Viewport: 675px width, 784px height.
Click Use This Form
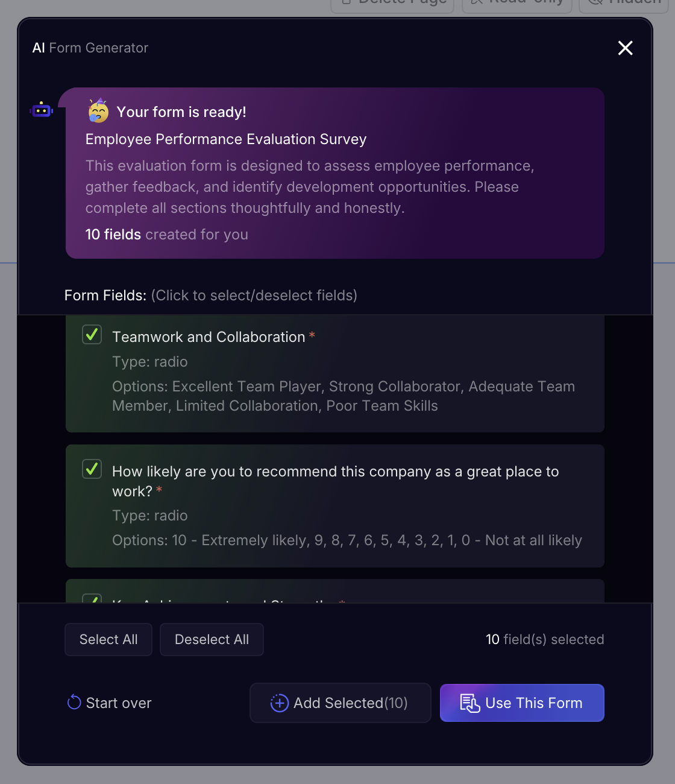click(x=521, y=703)
